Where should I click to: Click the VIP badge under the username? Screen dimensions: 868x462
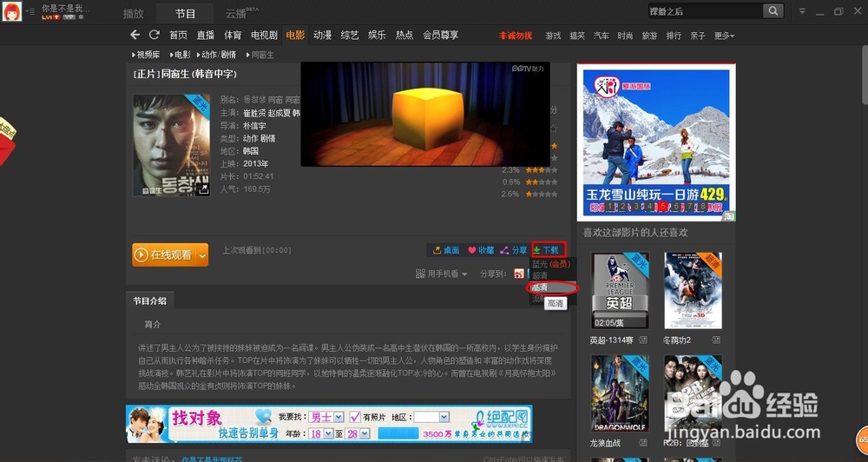click(69, 17)
